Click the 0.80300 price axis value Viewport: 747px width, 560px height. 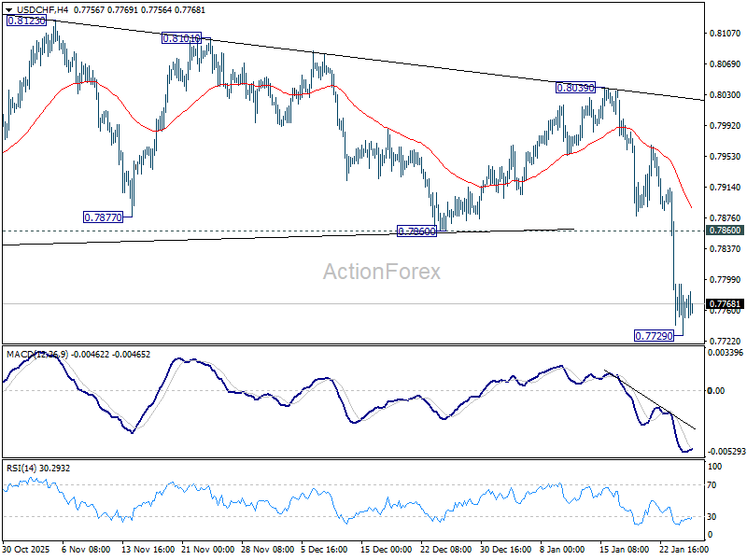[726, 95]
